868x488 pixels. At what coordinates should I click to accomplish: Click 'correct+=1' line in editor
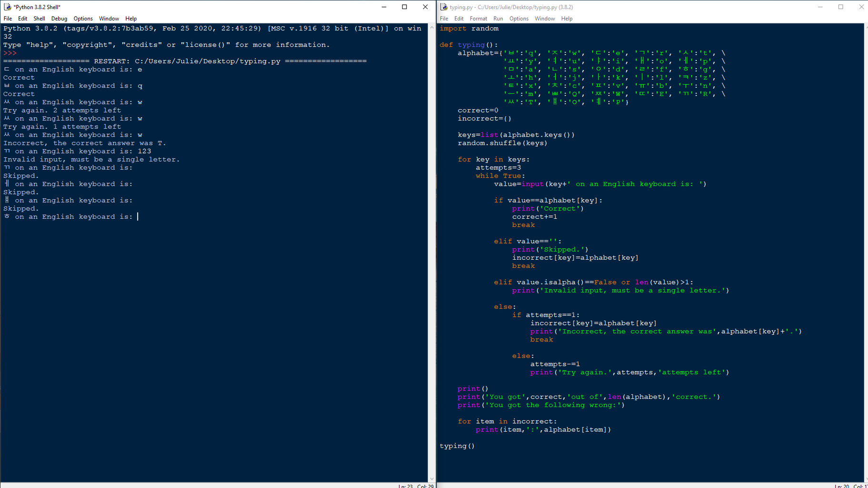(x=535, y=217)
